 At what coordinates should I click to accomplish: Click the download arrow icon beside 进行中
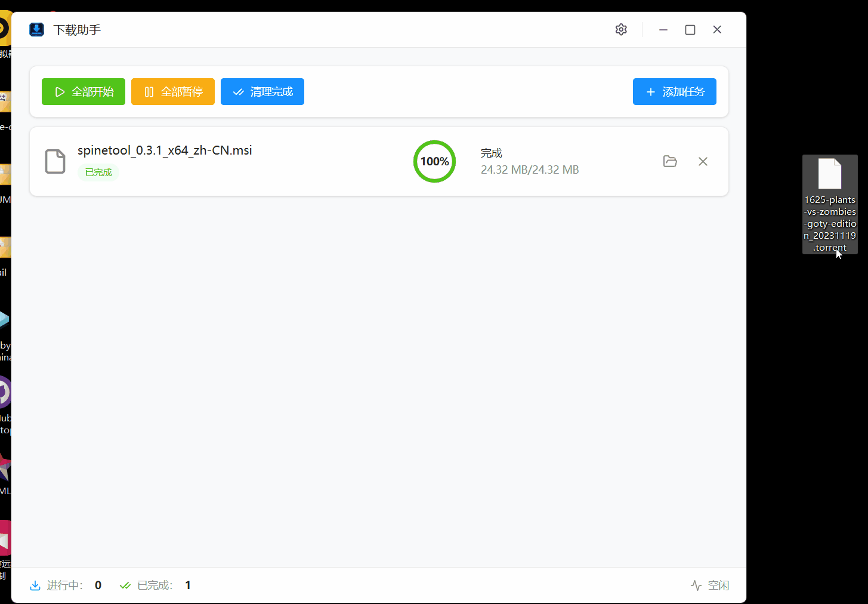click(36, 585)
